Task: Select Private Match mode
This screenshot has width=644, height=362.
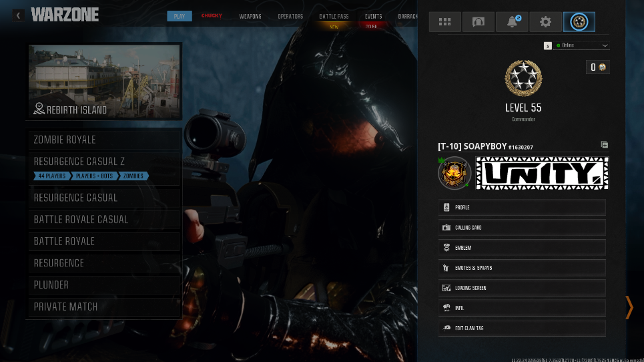Action: click(x=104, y=307)
